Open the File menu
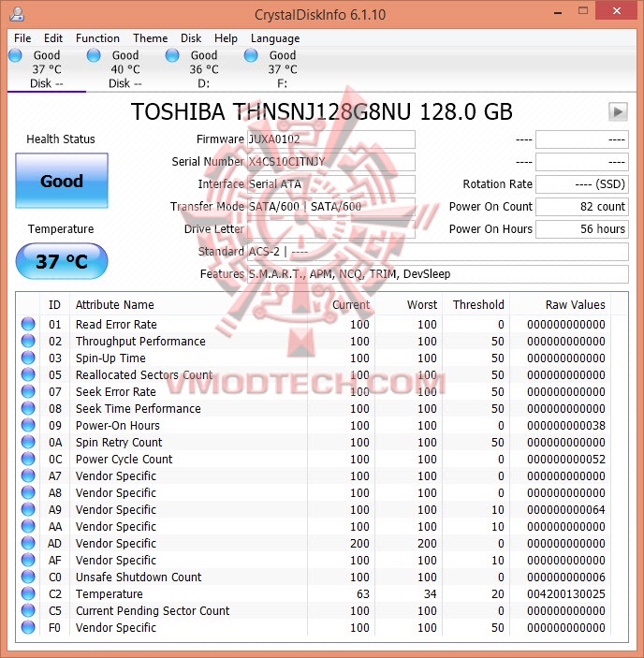 click(x=22, y=38)
